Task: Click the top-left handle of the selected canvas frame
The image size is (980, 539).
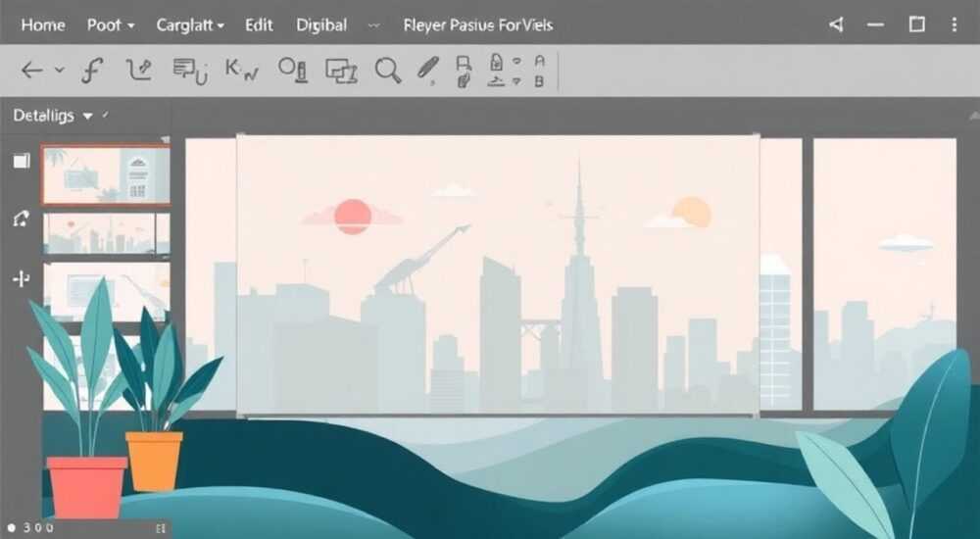Action: [x=240, y=137]
